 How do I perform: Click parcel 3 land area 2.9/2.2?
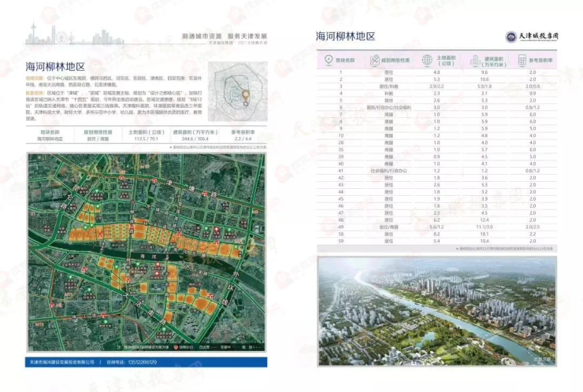coord(436,87)
